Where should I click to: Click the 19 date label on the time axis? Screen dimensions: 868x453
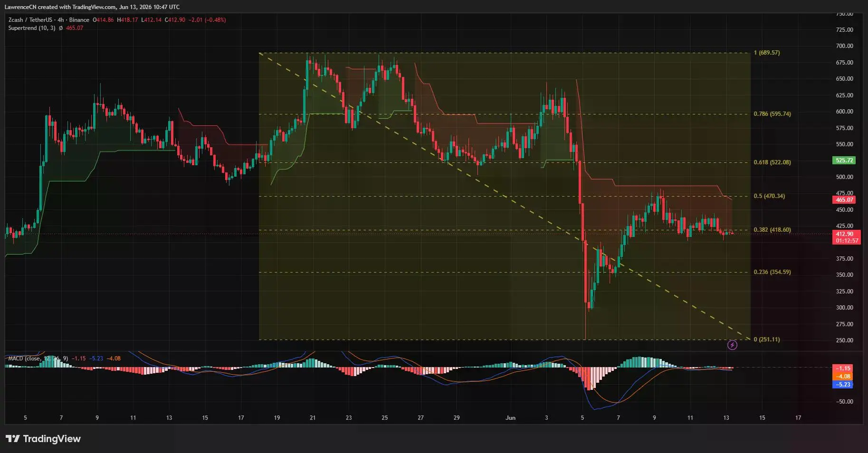click(x=277, y=418)
